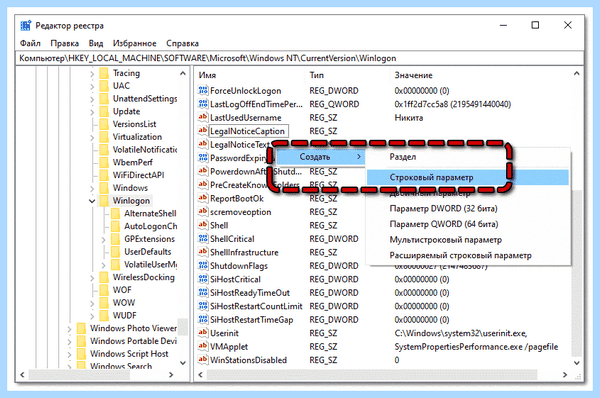This screenshot has width=600, height=398.
Task: Click the LegalNoticeCaption string icon
Action: (x=203, y=131)
